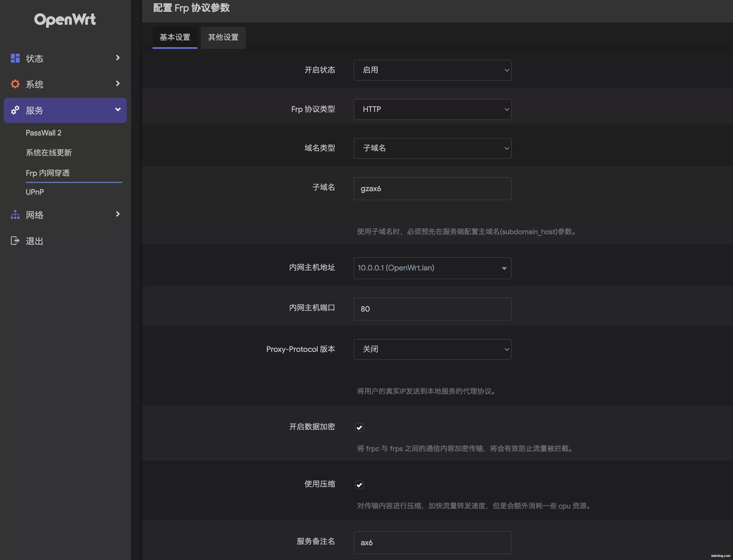The image size is (733, 560).
Task: Focus the 内网主机端口 input field
Action: click(432, 309)
